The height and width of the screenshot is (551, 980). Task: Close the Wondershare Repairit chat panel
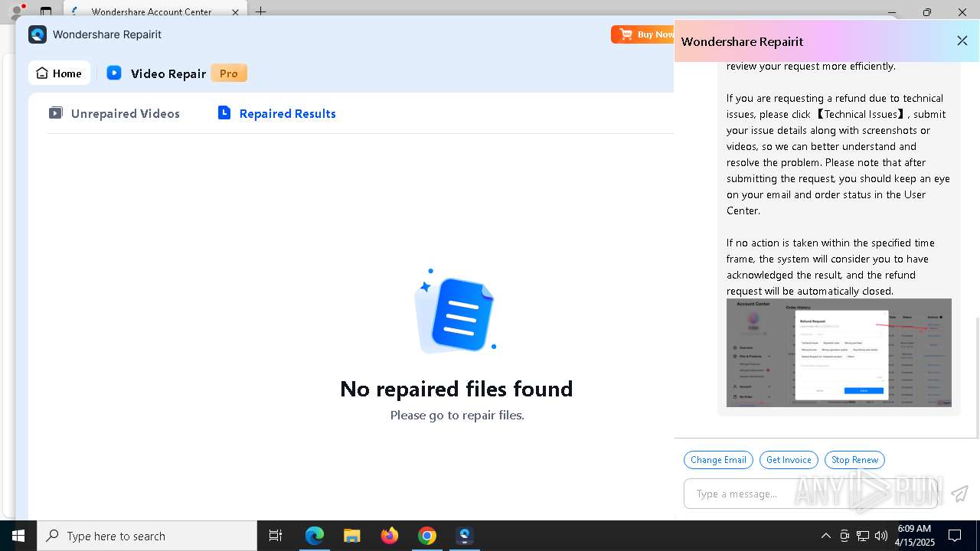pyautogui.click(x=962, y=41)
